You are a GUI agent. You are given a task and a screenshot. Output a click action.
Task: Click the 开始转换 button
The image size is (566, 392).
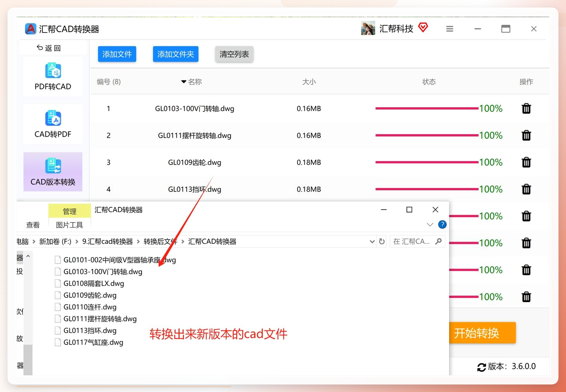pos(482,333)
